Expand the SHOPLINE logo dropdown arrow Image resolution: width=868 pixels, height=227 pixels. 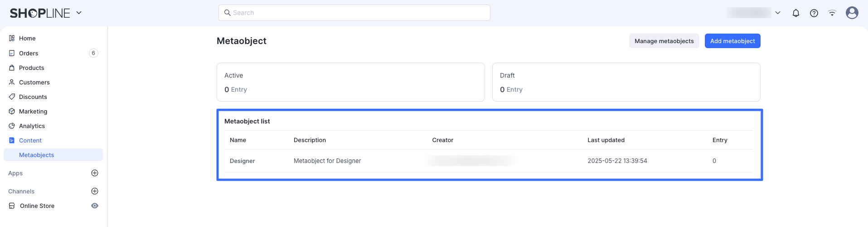pyautogui.click(x=79, y=13)
